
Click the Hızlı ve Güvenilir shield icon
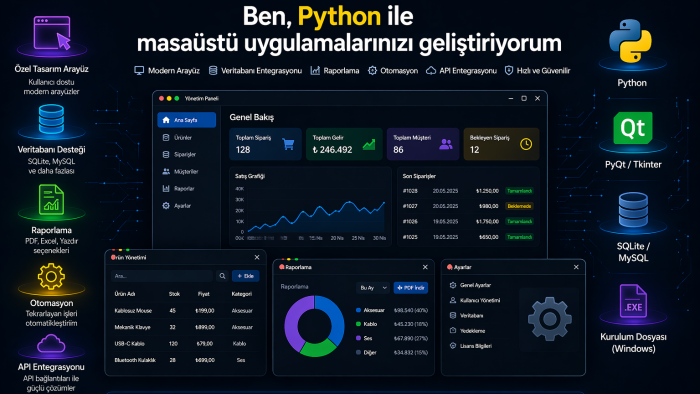[x=508, y=71]
